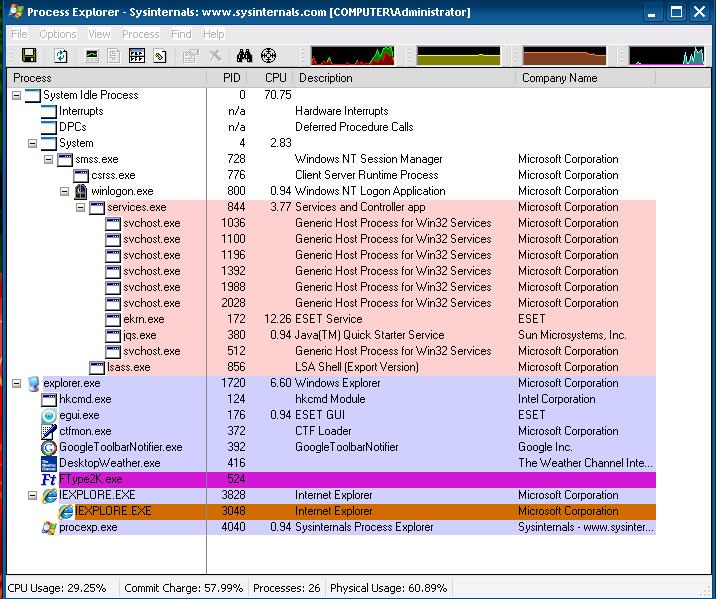Screen dimensions: 716x599
Task: Click 'Physical Usage: 60.89%' in status bar
Action: coord(389,588)
